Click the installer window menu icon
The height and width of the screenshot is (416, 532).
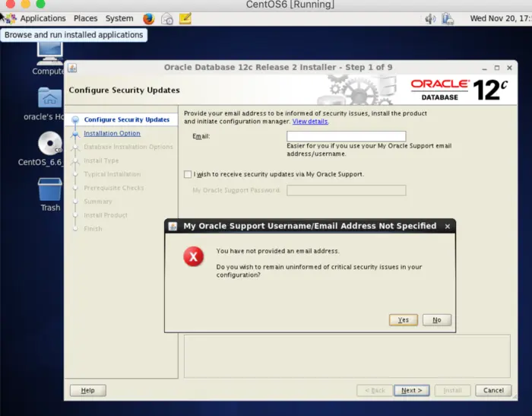[72, 68]
